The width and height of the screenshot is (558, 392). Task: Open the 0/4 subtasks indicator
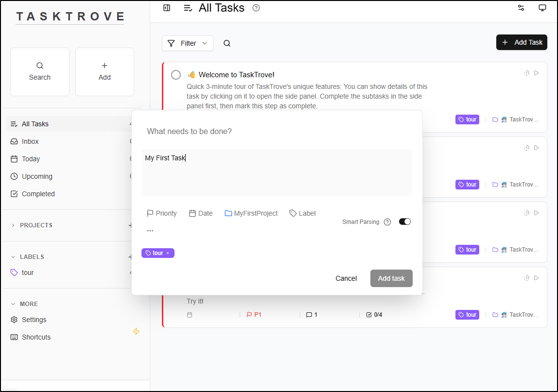click(374, 315)
